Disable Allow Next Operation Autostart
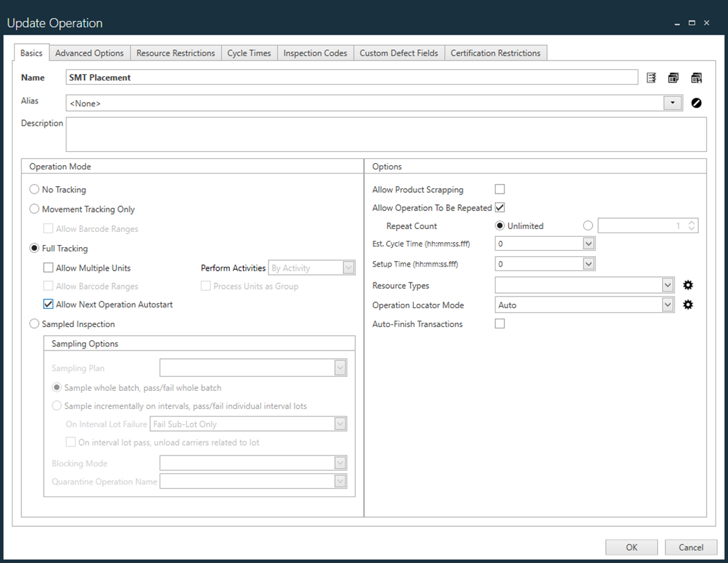Viewport: 728px width, 563px height. point(48,303)
